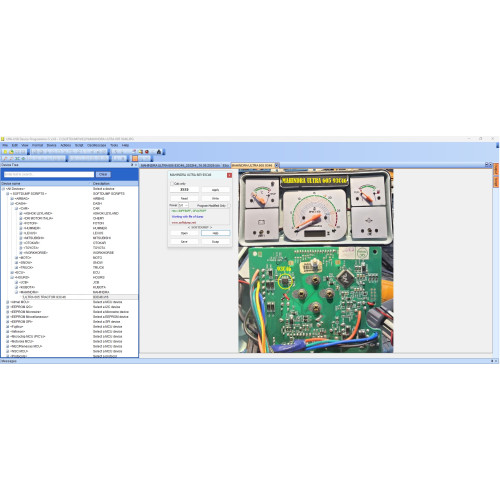
Task: Click the orange highlighted toolbar icon
Action: pos(135,158)
